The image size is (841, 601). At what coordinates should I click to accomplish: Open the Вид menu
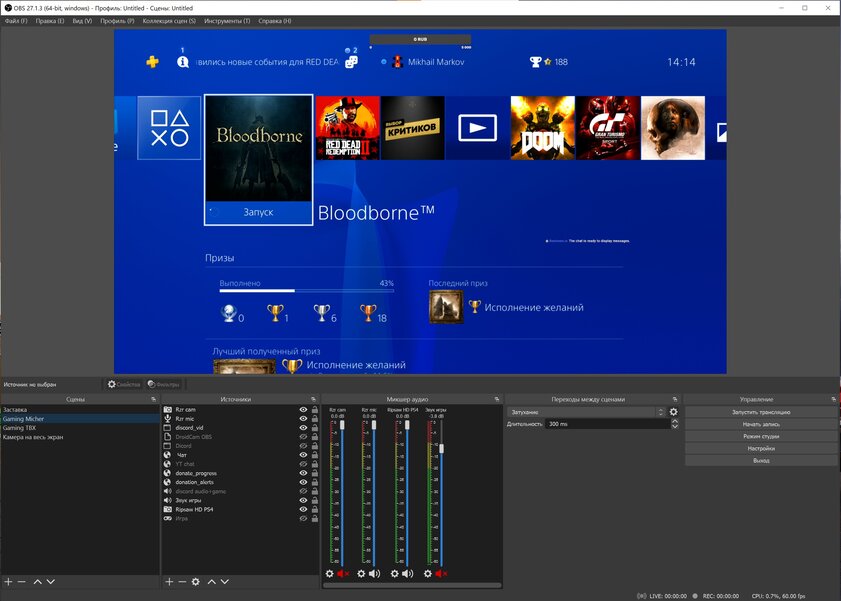pyautogui.click(x=82, y=21)
